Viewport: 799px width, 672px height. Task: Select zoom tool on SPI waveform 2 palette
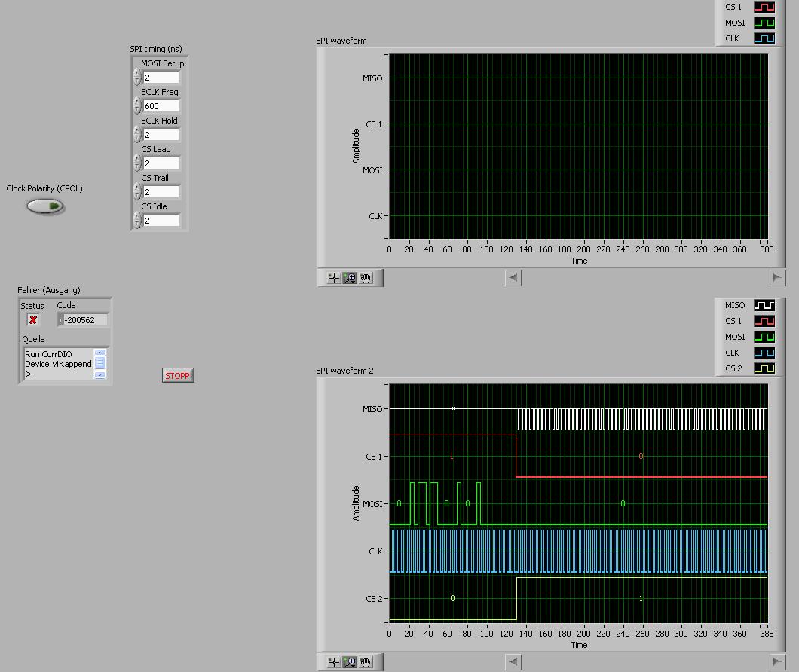[x=350, y=661]
